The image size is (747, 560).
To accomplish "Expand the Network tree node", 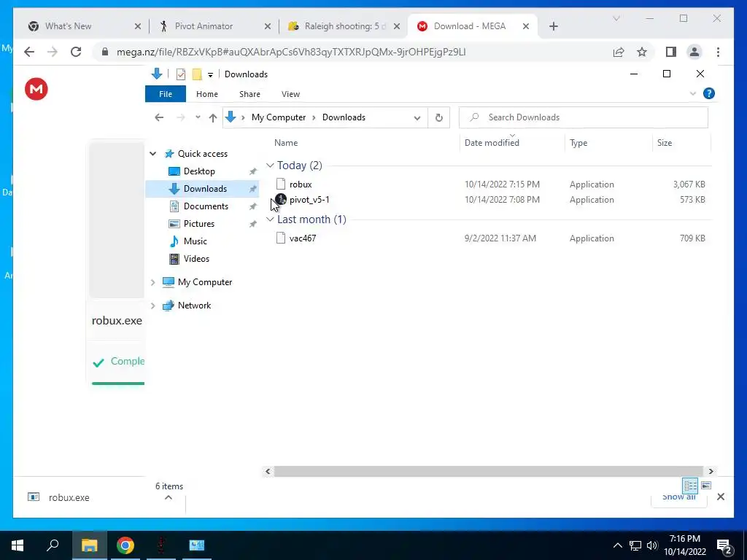I will pyautogui.click(x=153, y=306).
